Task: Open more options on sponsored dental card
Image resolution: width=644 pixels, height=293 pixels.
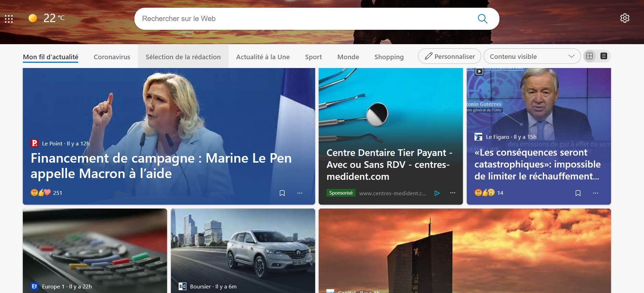Action: (453, 193)
